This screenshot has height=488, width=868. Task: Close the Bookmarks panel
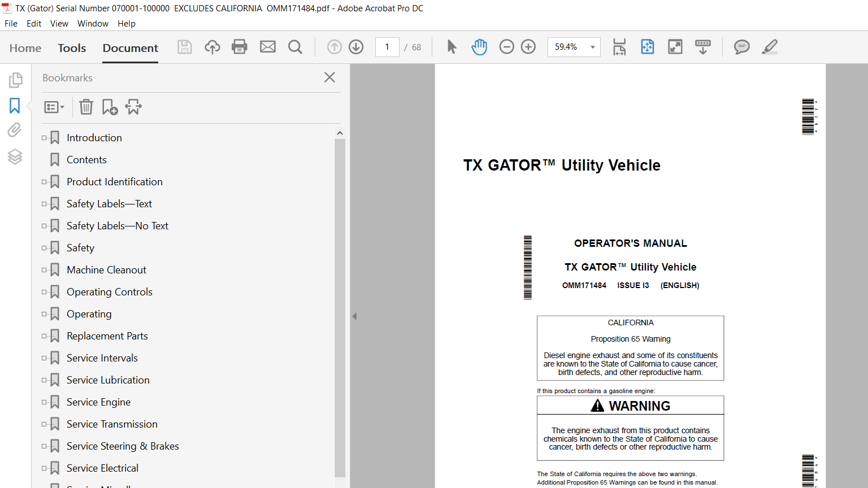coord(330,77)
